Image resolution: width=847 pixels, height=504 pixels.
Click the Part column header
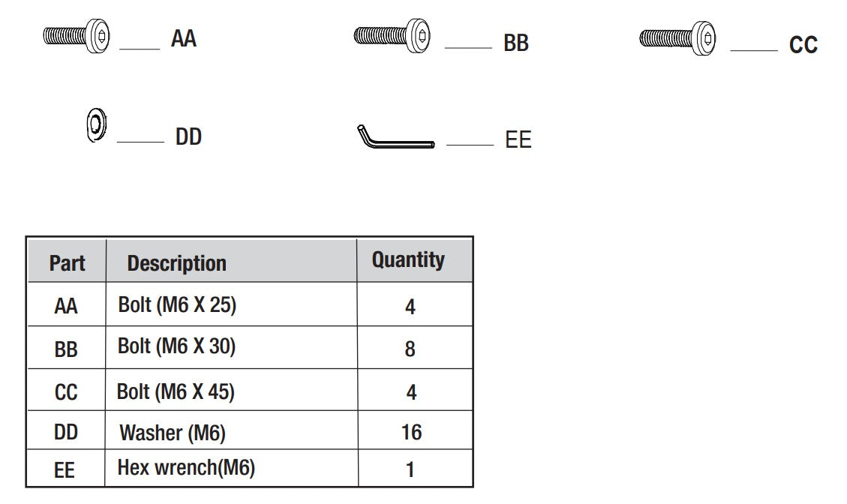click(67, 263)
